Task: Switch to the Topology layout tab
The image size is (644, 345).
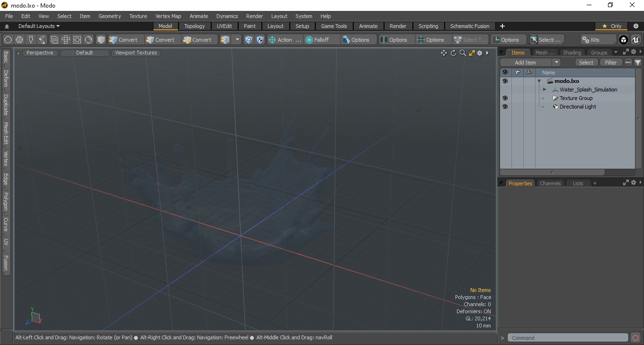Action: tap(195, 26)
